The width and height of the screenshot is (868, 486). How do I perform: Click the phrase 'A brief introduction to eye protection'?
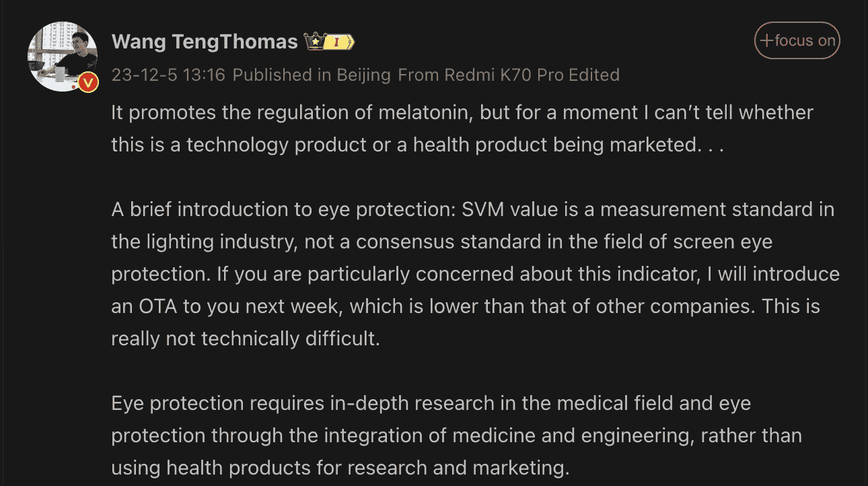[283, 209]
